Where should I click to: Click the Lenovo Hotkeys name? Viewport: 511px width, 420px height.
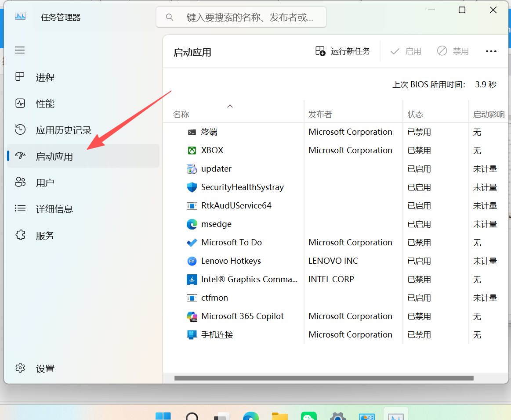point(231,261)
